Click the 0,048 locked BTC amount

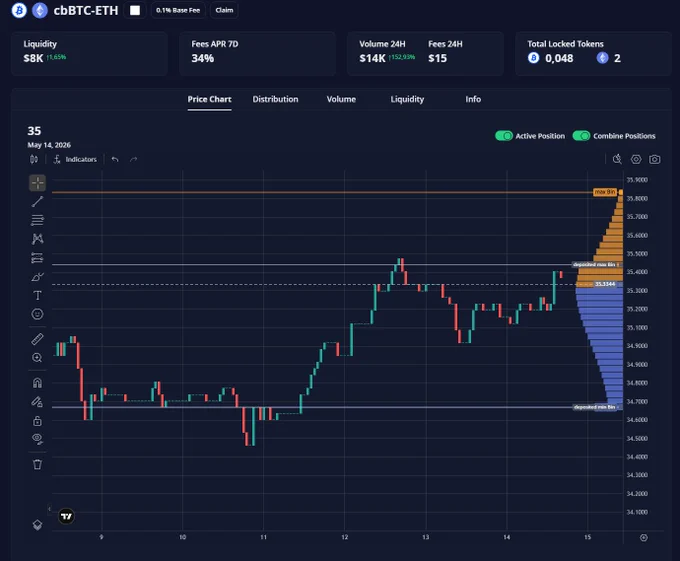coord(559,59)
